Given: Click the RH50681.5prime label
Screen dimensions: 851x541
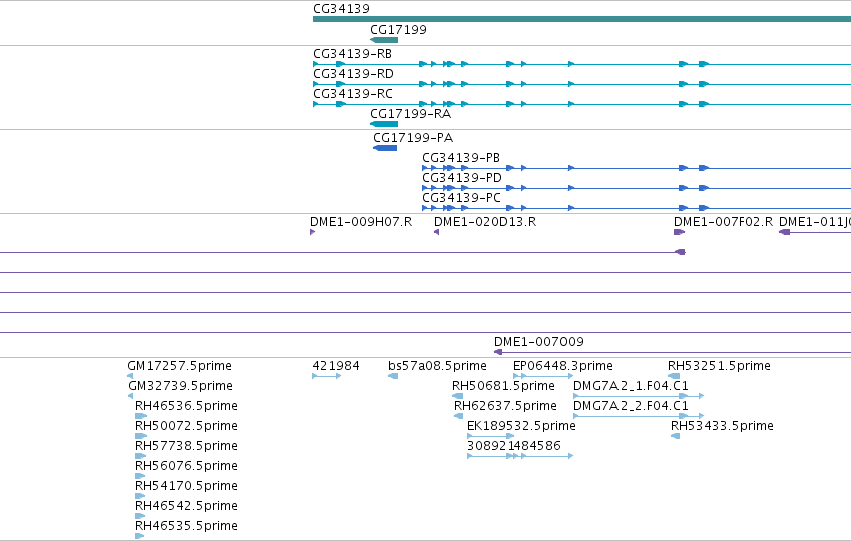Looking at the screenshot, I should (503, 386).
